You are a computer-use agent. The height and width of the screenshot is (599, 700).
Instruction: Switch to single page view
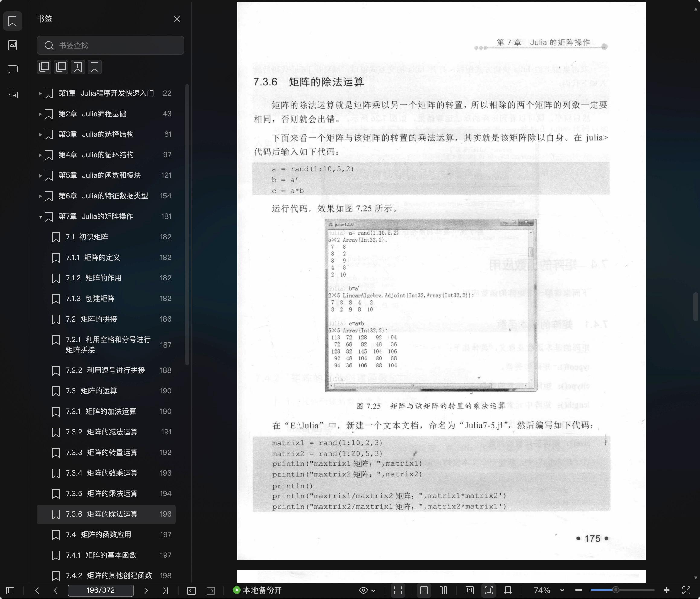(x=424, y=591)
